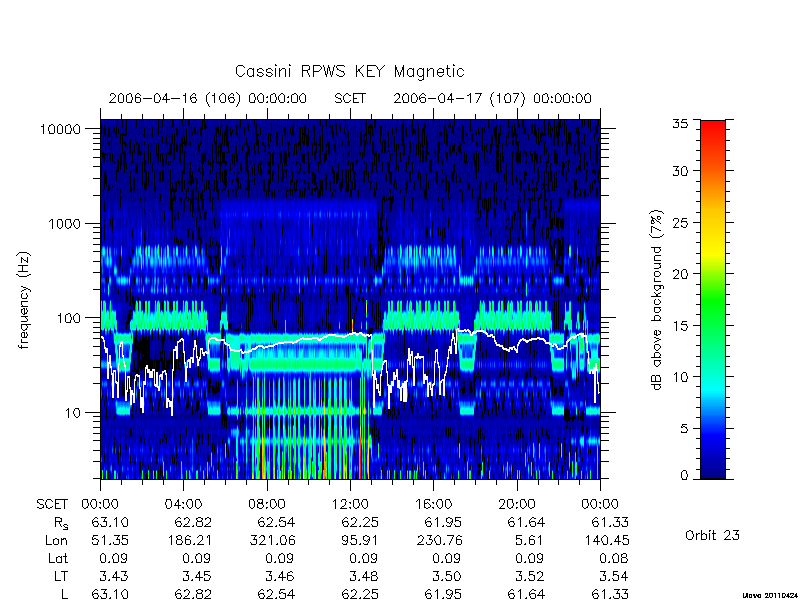
Task: Click the color bar gradient scale
Action: [x=713, y=299]
